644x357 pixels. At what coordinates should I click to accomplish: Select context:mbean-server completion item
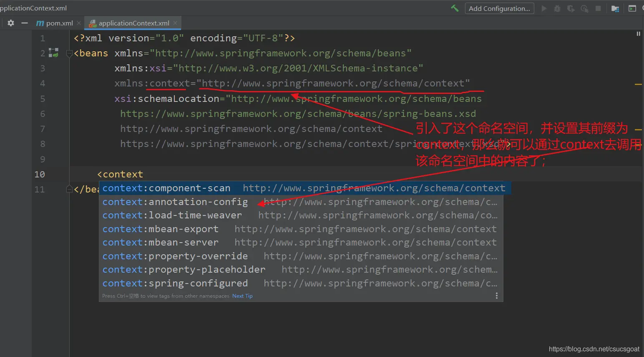301,243
